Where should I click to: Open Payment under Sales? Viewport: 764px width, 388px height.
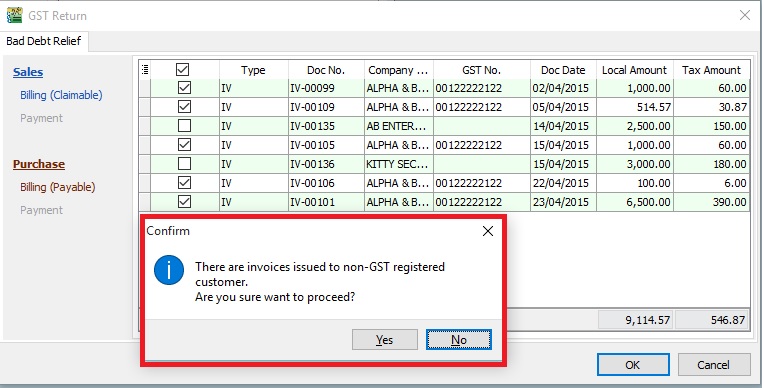pyautogui.click(x=41, y=118)
